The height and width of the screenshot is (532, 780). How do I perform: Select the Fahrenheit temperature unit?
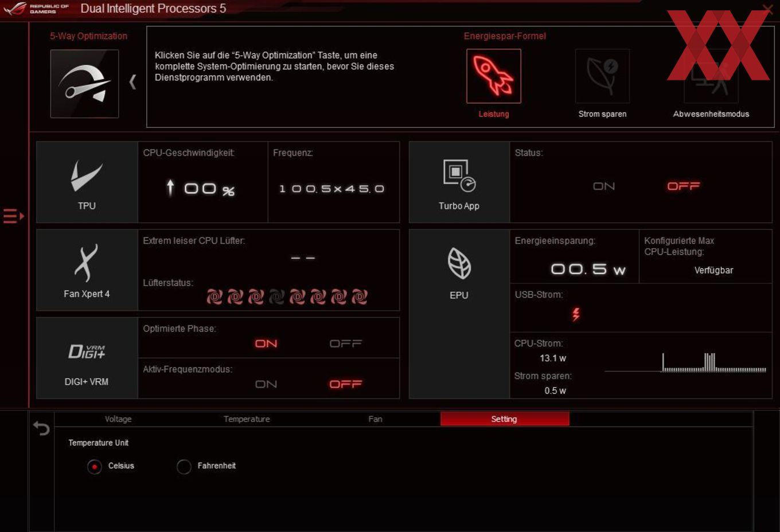tap(184, 467)
